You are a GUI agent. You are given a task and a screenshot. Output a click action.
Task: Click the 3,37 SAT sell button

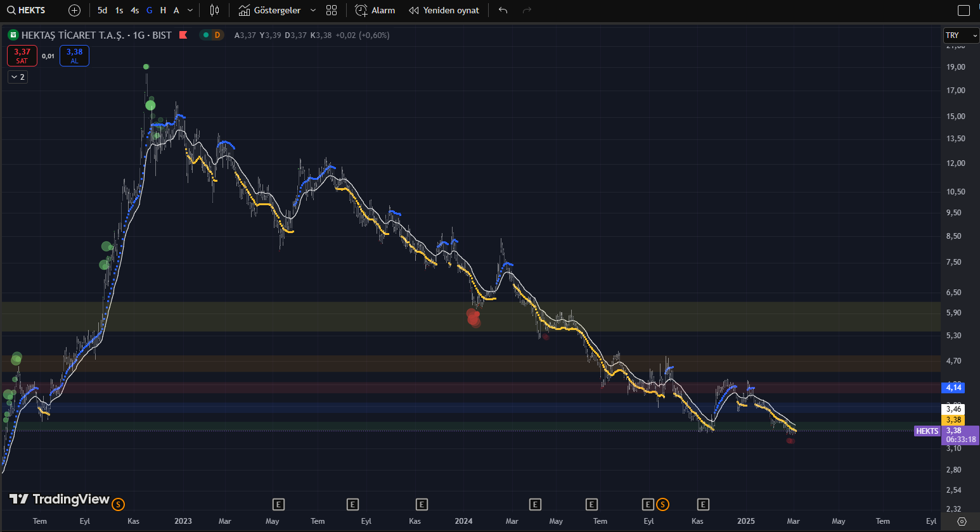22,56
